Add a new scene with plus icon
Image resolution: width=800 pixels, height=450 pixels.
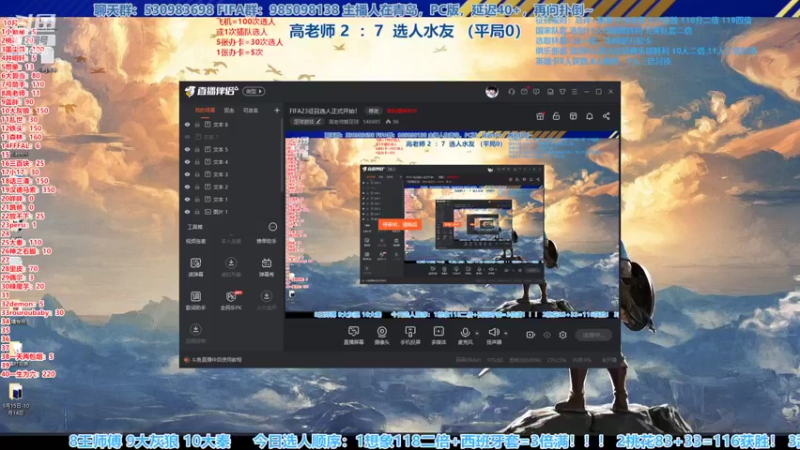click(x=277, y=110)
